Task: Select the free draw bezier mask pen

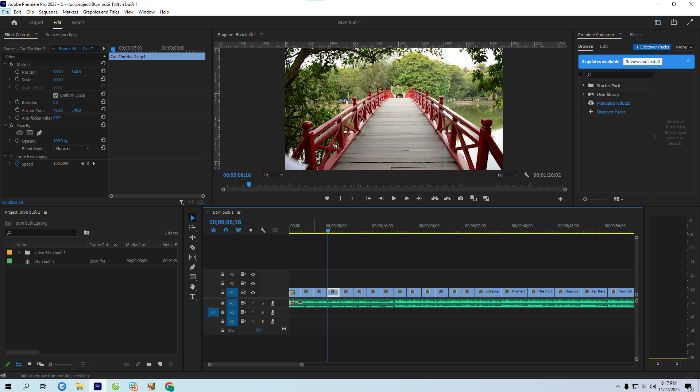Action: (39, 133)
